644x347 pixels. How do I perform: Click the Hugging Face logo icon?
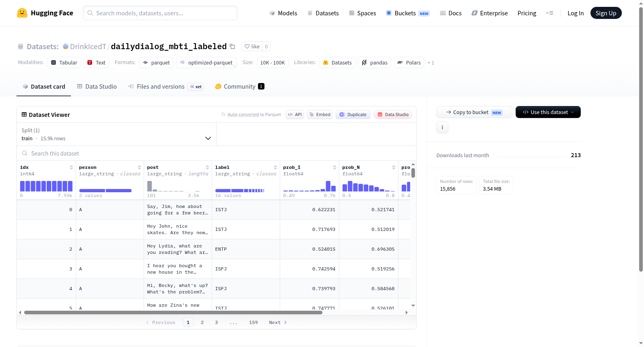pyautogui.click(x=22, y=13)
